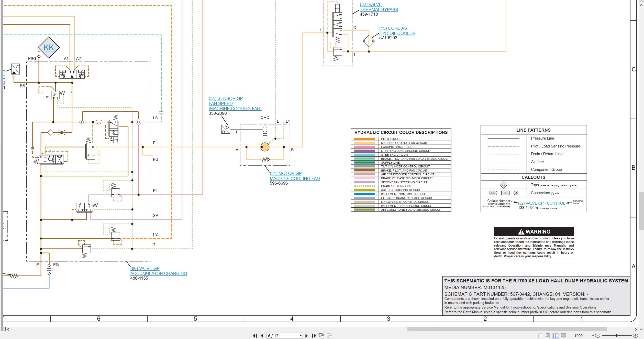Image resolution: width=644 pixels, height=339 pixels.
Task: Click part number 358-2398
Action: point(218,113)
